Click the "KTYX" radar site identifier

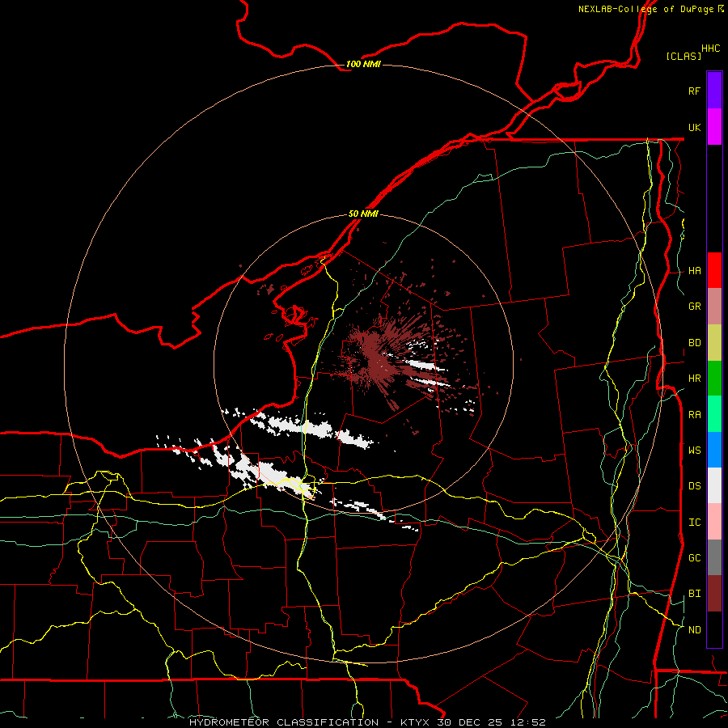pyautogui.click(x=416, y=722)
